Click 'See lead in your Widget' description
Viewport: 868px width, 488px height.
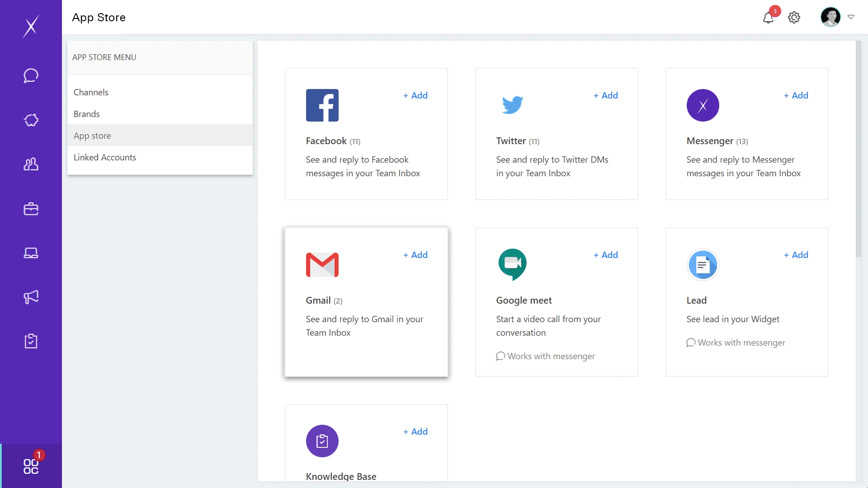(x=733, y=319)
